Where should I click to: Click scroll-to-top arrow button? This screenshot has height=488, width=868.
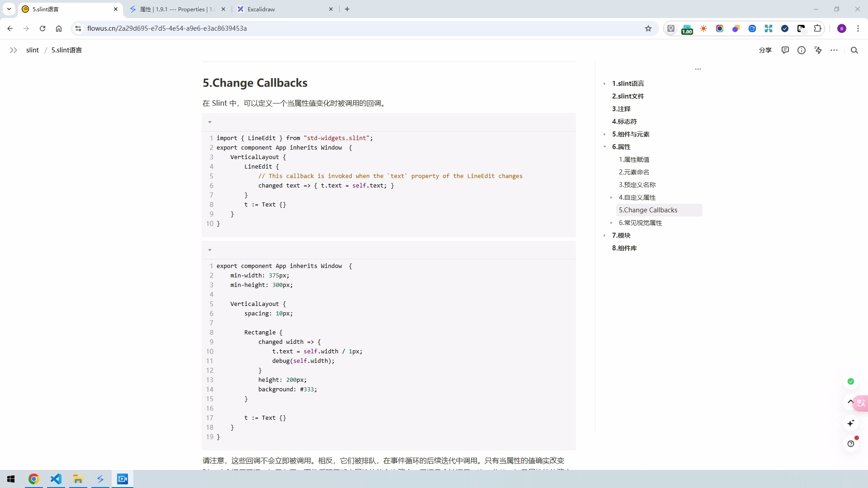pyautogui.click(x=850, y=401)
